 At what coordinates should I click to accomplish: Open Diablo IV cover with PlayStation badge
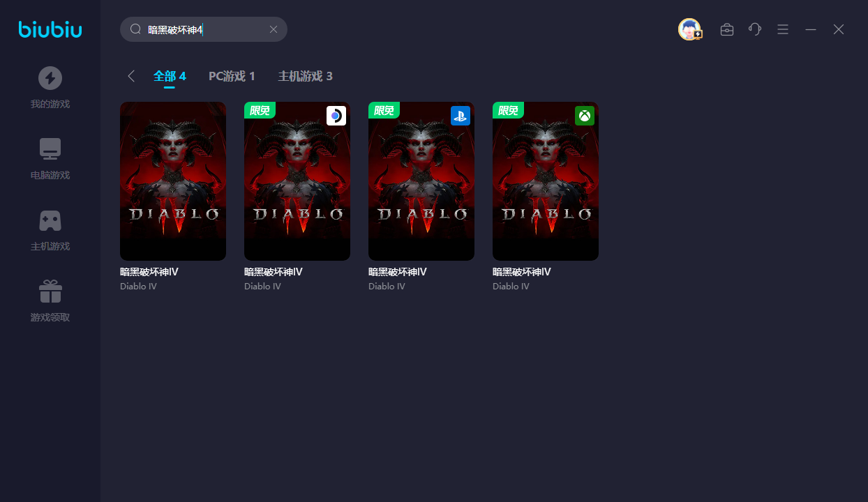tap(421, 181)
